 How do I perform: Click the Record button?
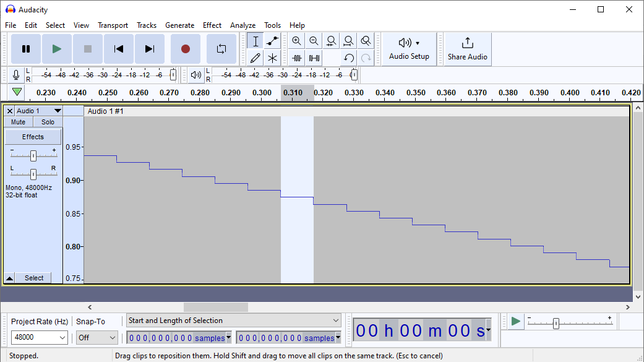click(x=185, y=49)
